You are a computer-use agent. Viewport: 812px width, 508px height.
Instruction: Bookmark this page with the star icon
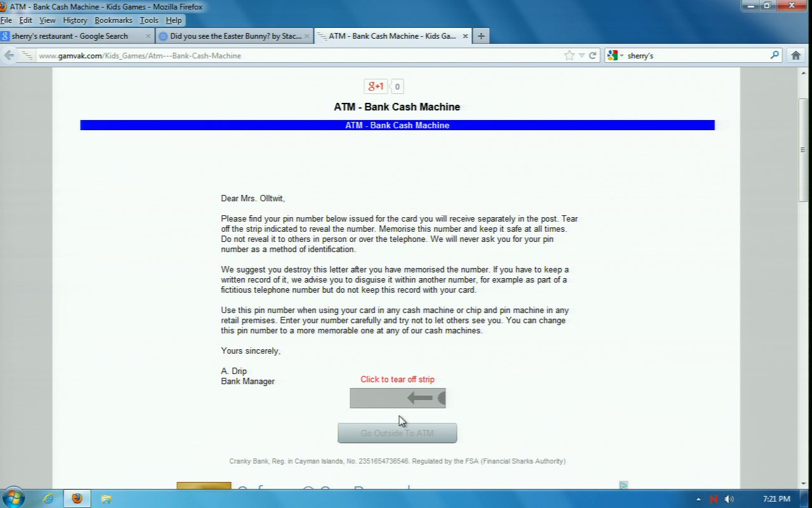point(569,55)
